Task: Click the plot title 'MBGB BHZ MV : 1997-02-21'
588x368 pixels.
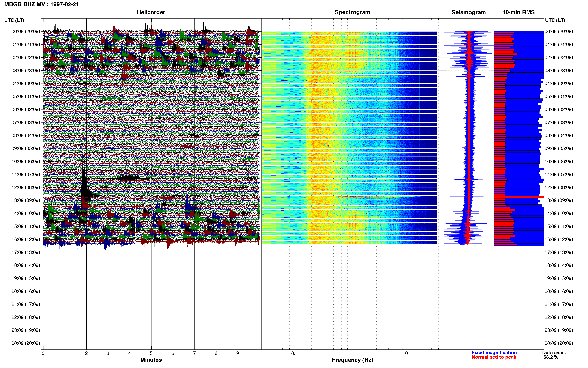Action: [x=42, y=4]
